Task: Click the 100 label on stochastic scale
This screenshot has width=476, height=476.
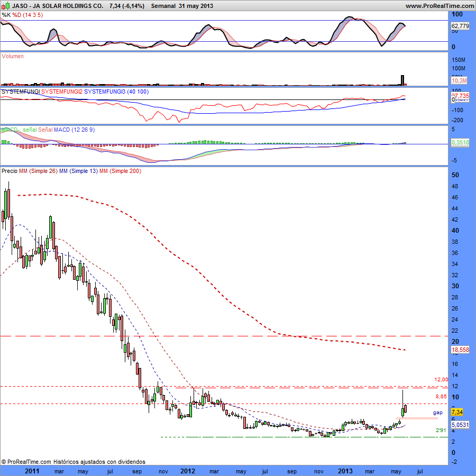Action: coord(457,14)
